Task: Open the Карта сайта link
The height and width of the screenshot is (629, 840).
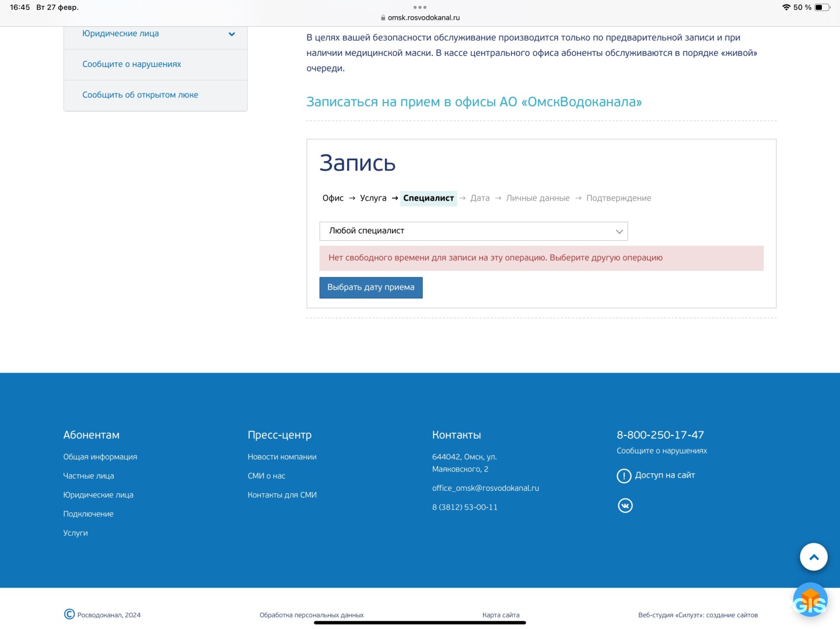Action: pos(501,615)
